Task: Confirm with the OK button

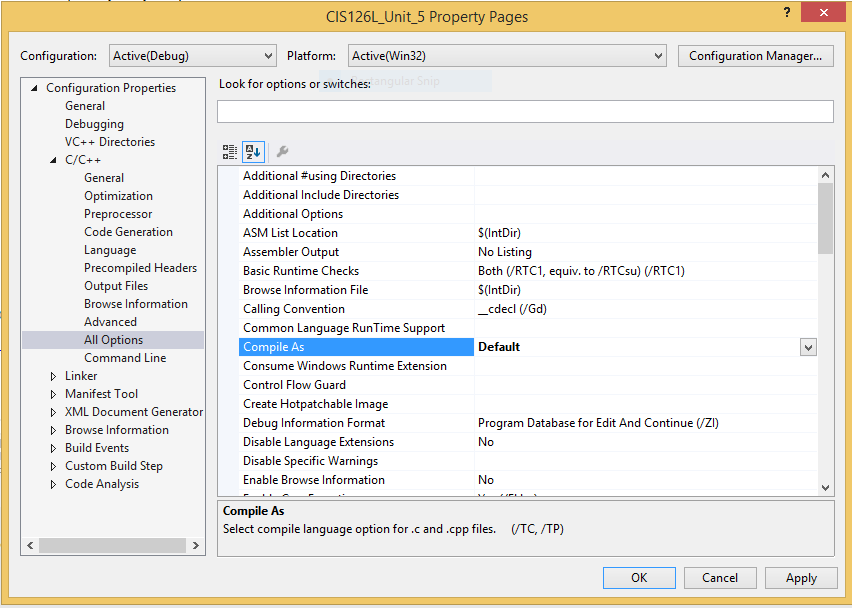Action: point(639,578)
